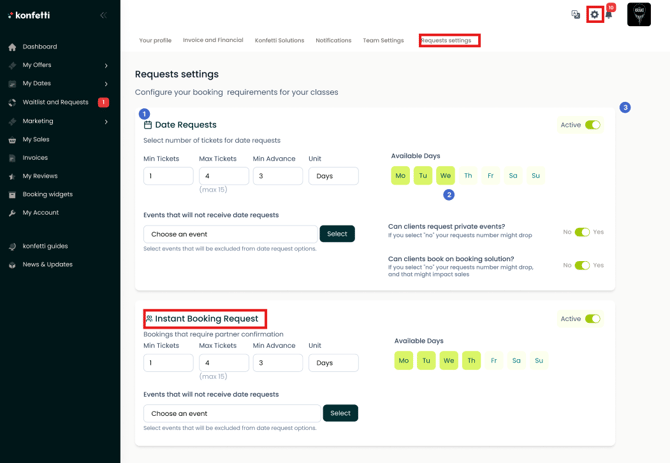Image resolution: width=670 pixels, height=463 pixels.
Task: Toggle Instant Booking Request Active switch
Action: pos(593,319)
